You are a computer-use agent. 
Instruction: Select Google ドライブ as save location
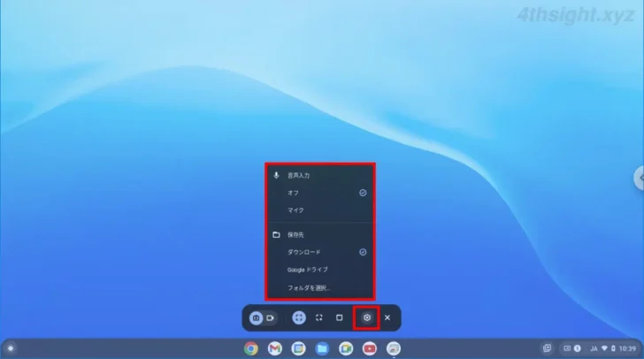point(320,270)
